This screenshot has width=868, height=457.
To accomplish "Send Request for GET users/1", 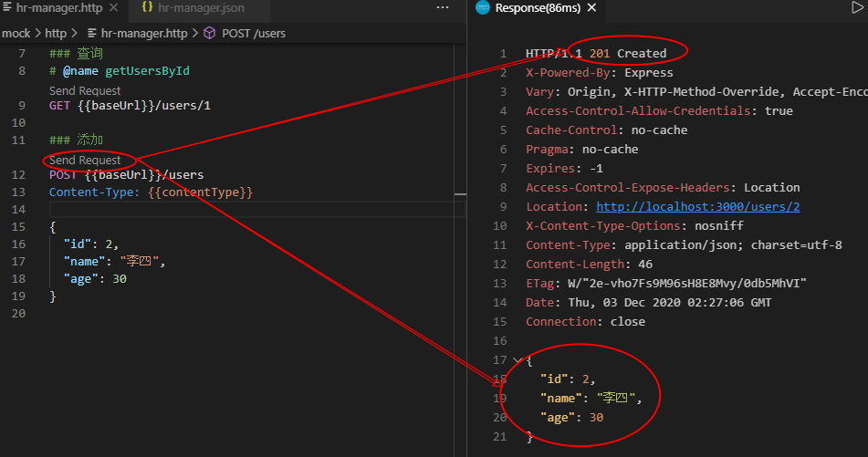I will click(85, 91).
